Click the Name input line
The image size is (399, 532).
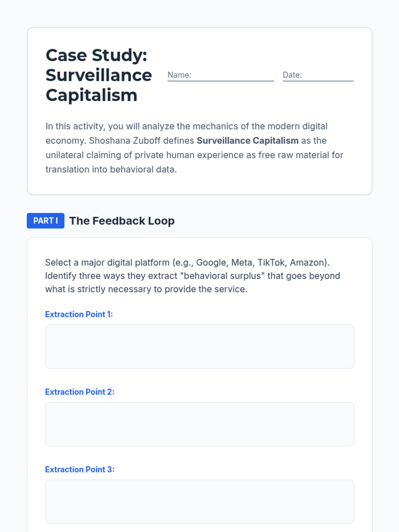pyautogui.click(x=220, y=75)
